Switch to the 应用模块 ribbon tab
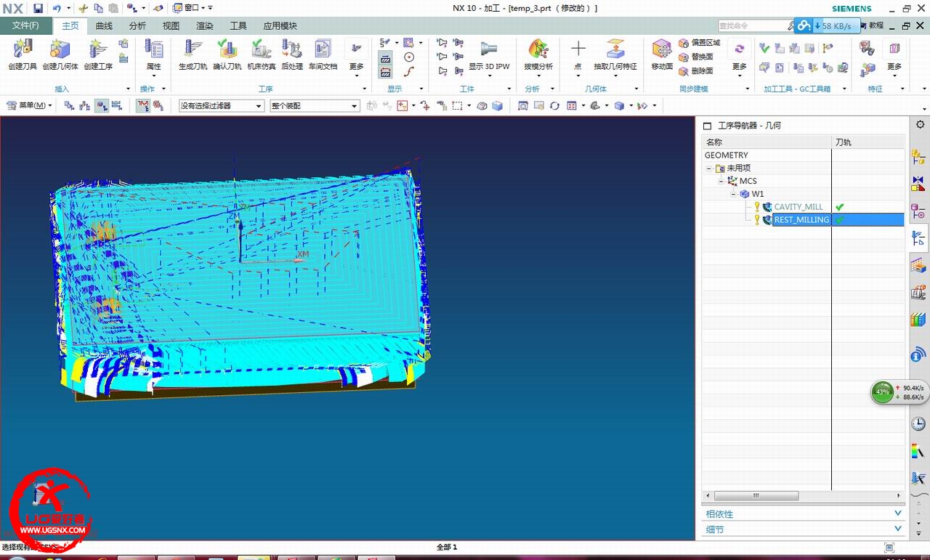 [280, 25]
